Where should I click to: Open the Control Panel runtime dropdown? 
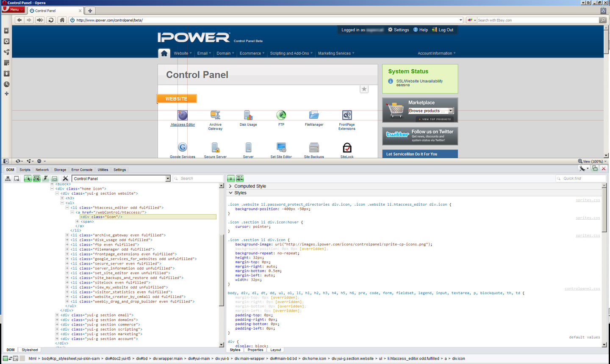click(168, 179)
